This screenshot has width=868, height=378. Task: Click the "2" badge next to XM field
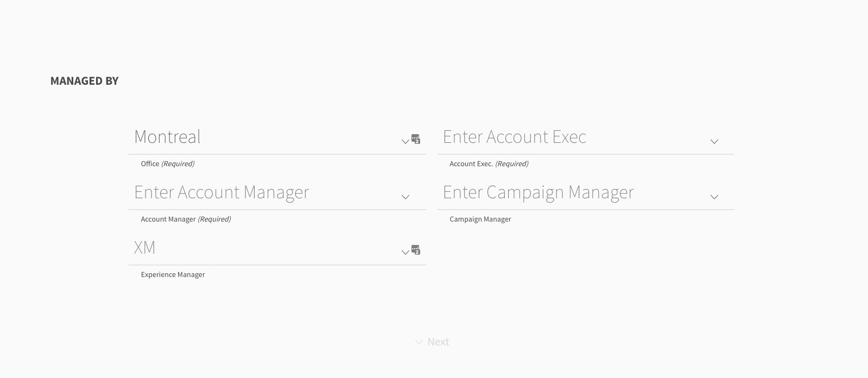pyautogui.click(x=416, y=249)
